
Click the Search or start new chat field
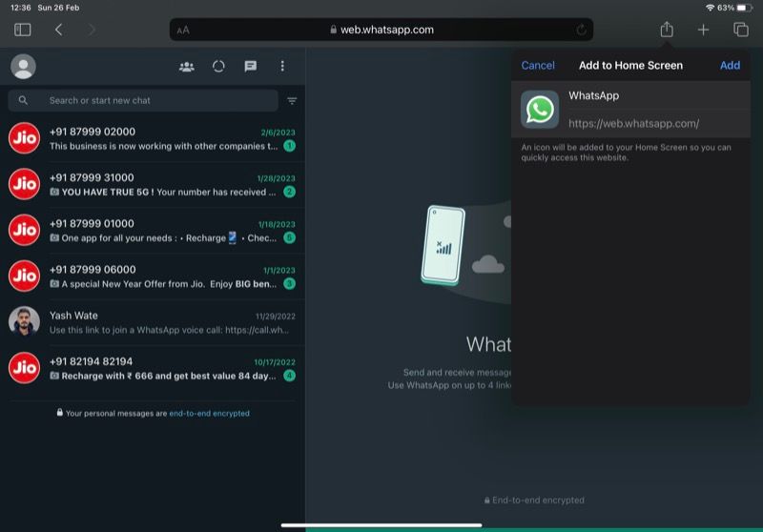click(x=143, y=101)
